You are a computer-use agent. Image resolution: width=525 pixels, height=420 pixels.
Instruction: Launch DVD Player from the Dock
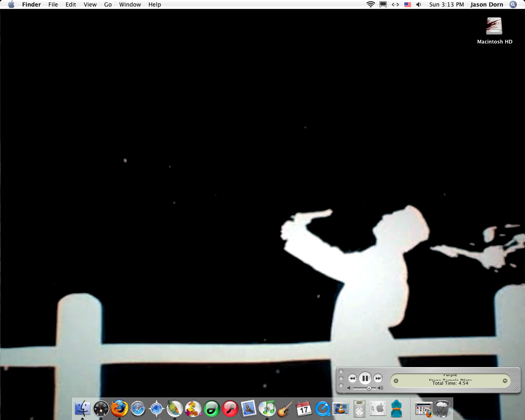[x=359, y=409]
